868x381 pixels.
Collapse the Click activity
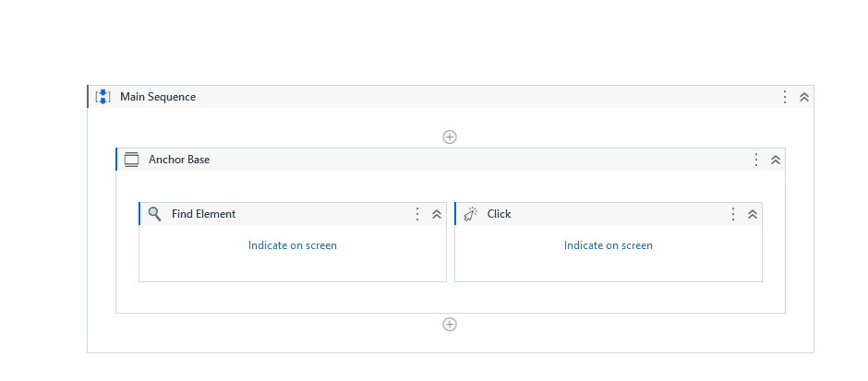(x=753, y=214)
